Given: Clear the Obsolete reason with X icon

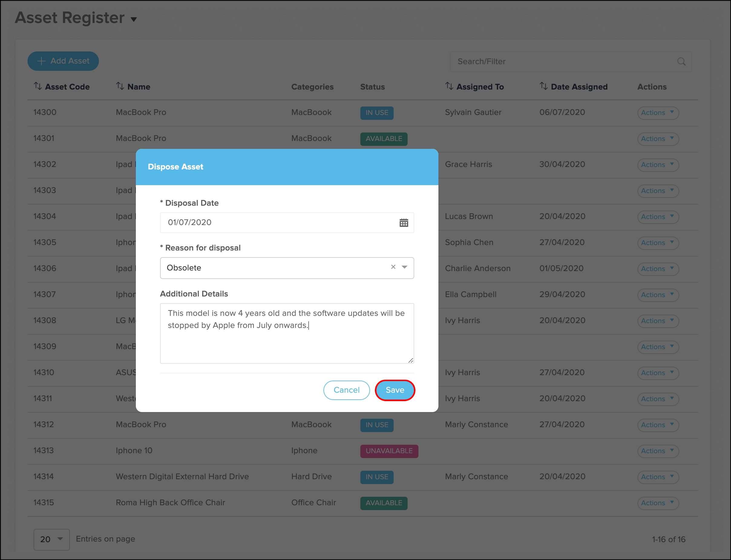Looking at the screenshot, I should click(393, 267).
